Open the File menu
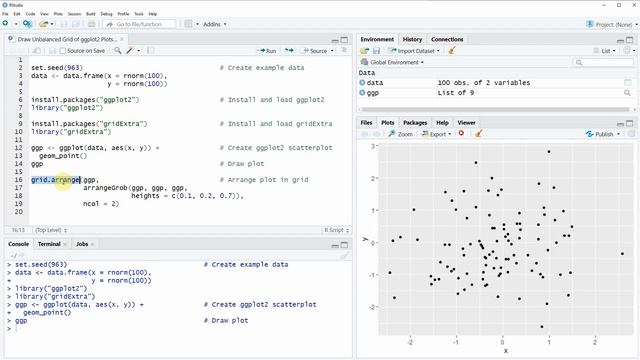 pos(5,14)
